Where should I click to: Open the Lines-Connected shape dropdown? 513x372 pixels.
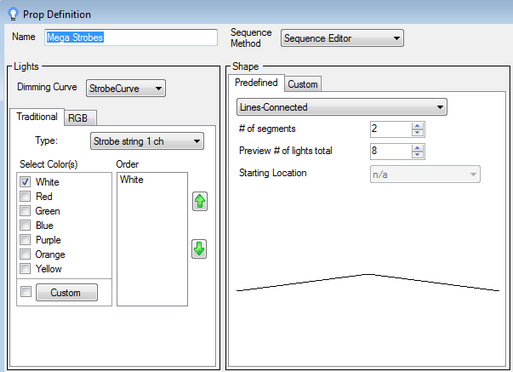(x=342, y=107)
